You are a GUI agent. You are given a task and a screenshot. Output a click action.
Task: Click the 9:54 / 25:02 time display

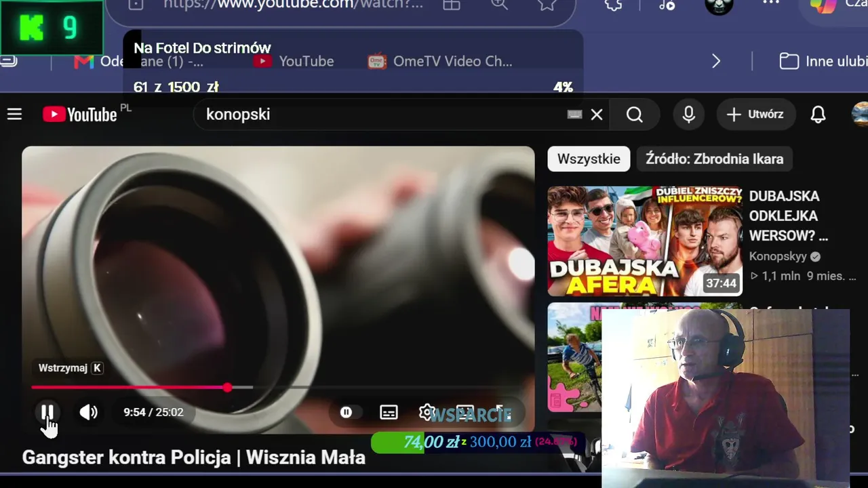[153, 412]
